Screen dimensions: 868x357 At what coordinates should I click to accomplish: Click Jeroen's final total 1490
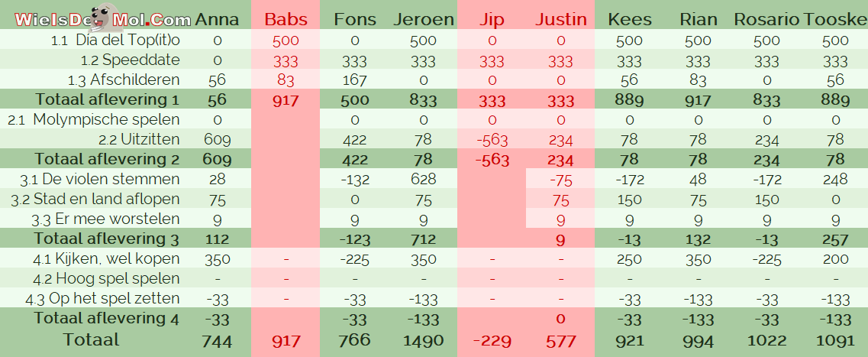(424, 341)
